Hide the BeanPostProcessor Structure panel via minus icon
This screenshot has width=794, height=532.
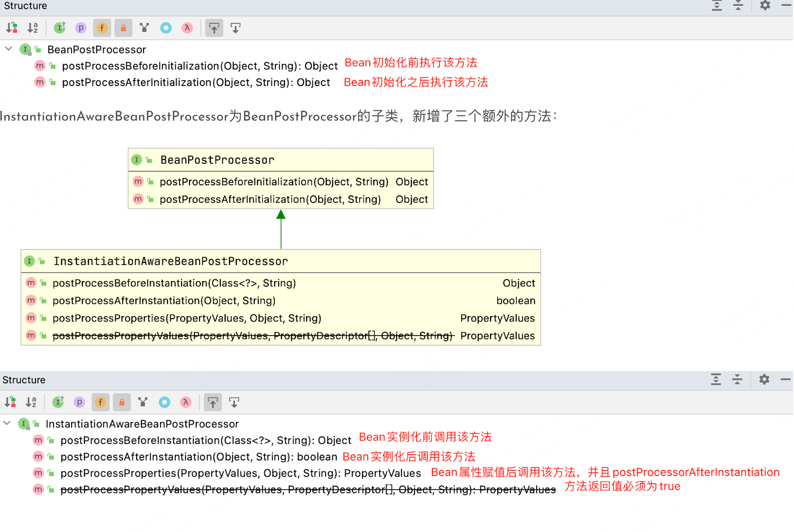coord(786,5)
